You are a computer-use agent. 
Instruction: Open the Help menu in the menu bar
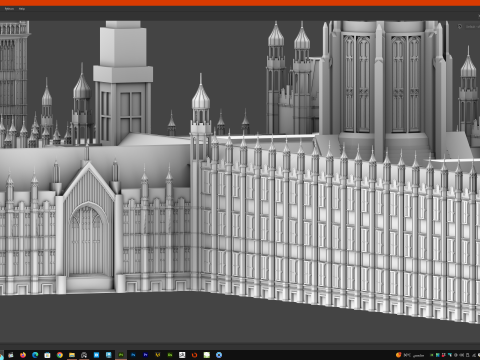(x=22, y=9)
